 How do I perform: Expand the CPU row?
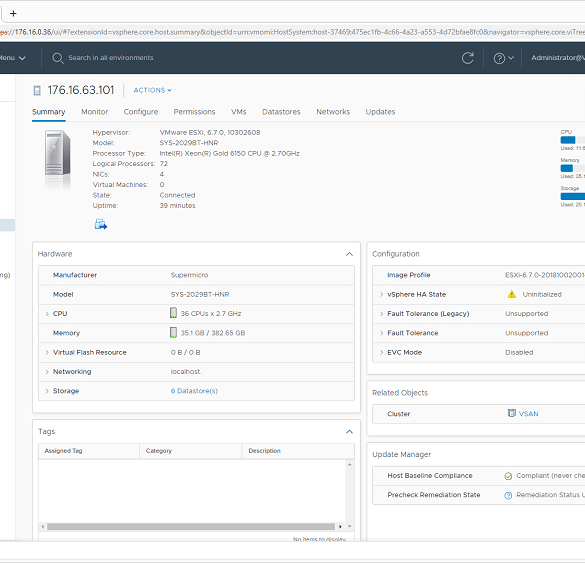(47, 314)
